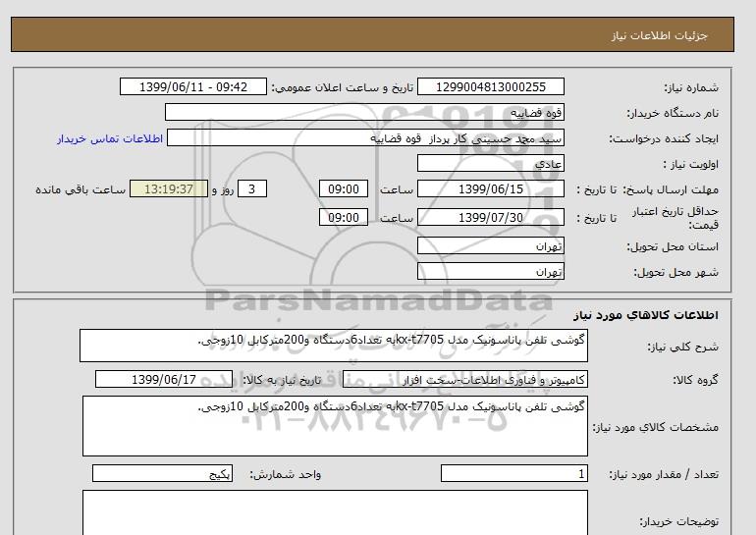The height and width of the screenshot is (535, 756).
Task: Click the text ساعت باقی مانده
Action: (x=81, y=189)
